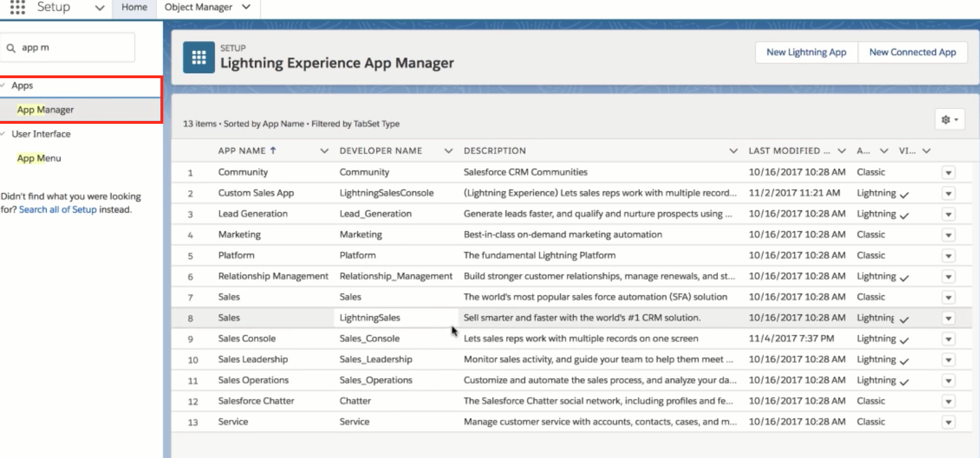Collapse the User Interface section in sidebar
The image size is (980, 458).
pyautogui.click(x=3, y=134)
